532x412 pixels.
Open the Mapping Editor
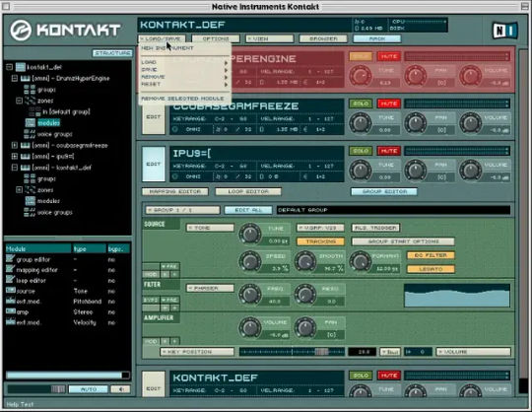[175, 192]
